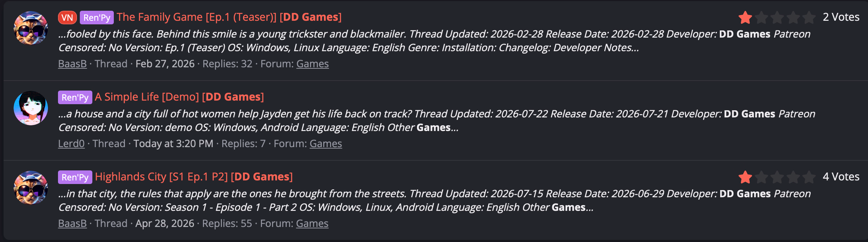Viewport: 868px width, 242px height.
Task: Visit Lerd0 user profile link
Action: (71, 144)
